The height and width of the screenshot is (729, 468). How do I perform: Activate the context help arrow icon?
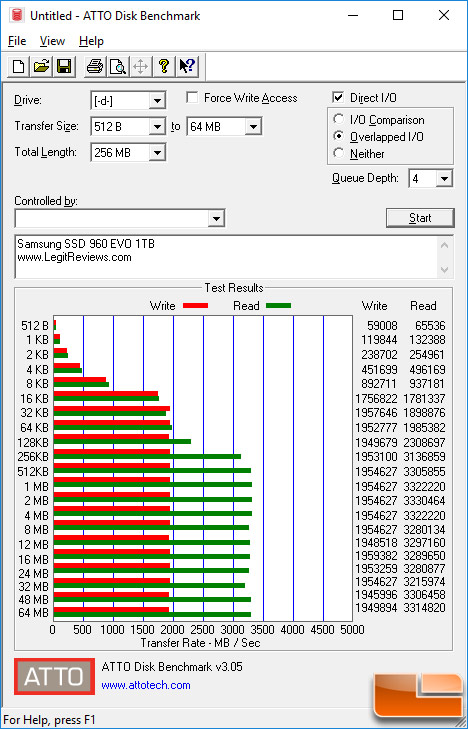pyautogui.click(x=187, y=66)
